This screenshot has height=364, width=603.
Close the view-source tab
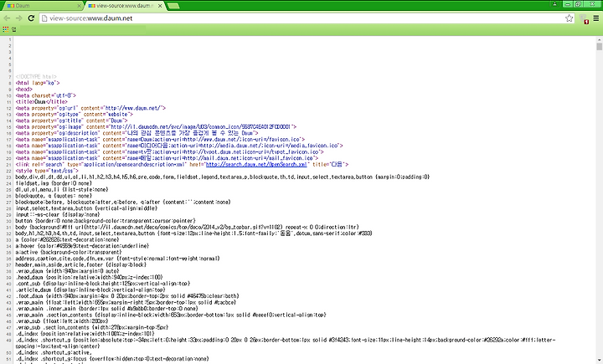160,6
